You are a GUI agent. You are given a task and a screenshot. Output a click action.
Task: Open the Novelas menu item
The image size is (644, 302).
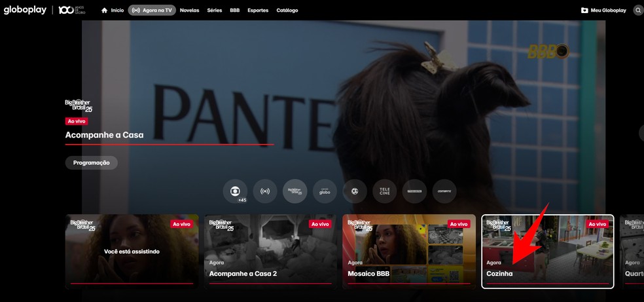coord(189,10)
